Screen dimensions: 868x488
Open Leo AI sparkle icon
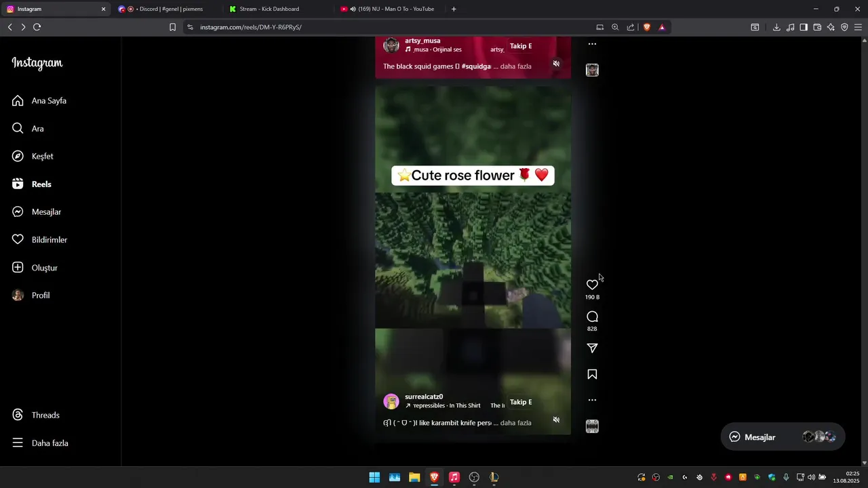coord(831,27)
